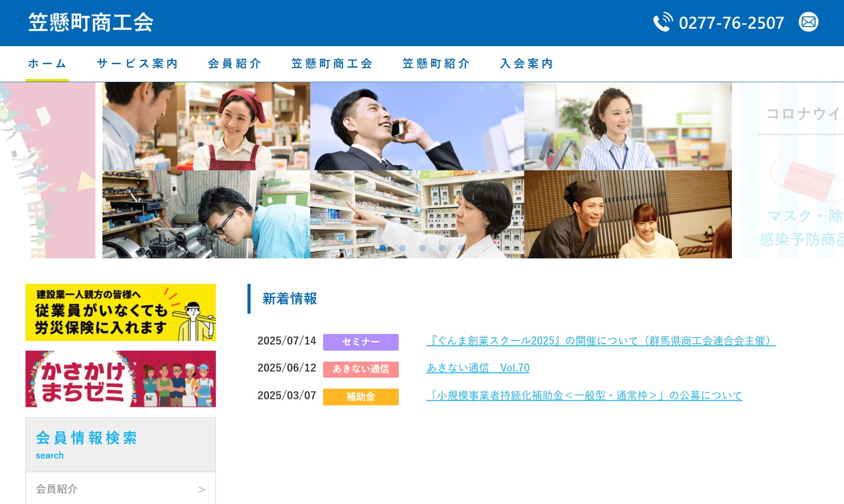Click the pink あきない通信 category tag
Viewport: 844px width, 504px height.
point(360,369)
